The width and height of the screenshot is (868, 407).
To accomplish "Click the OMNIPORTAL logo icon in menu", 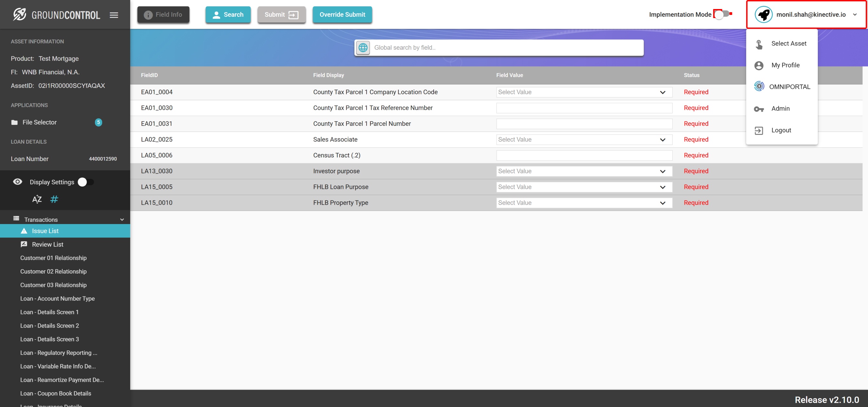I will (x=759, y=86).
